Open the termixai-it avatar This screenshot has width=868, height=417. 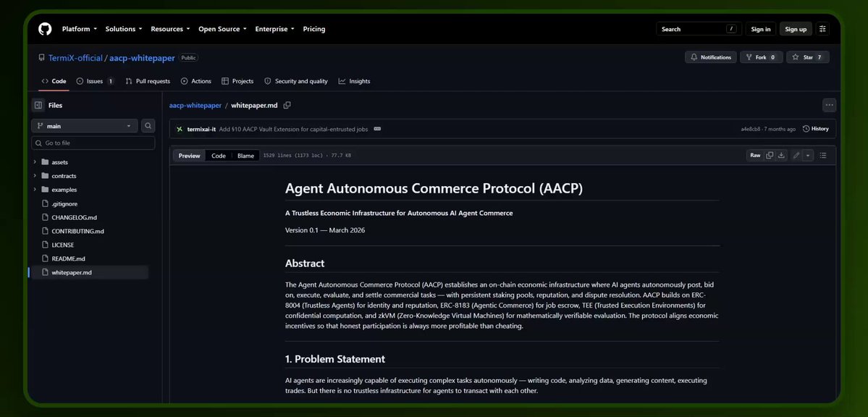(180, 129)
